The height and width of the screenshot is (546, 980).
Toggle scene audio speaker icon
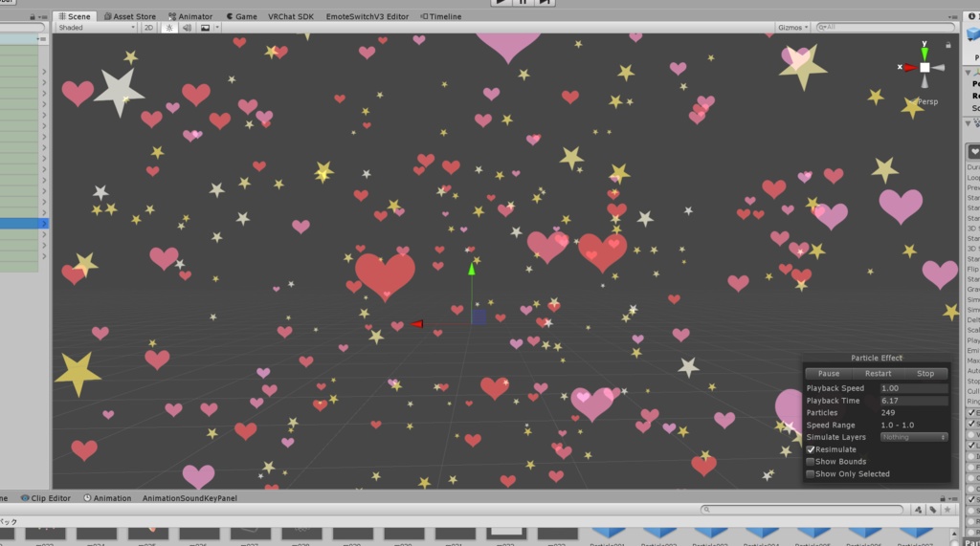pos(187,28)
